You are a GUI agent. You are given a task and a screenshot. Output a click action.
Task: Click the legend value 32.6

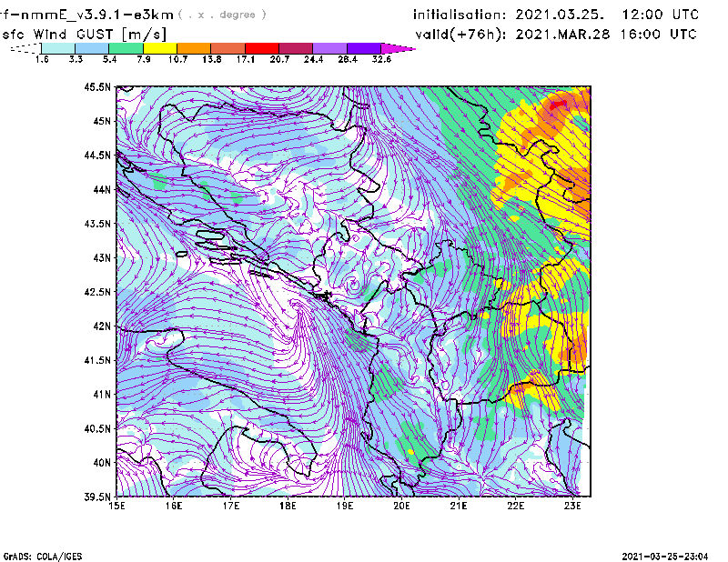[x=381, y=59]
